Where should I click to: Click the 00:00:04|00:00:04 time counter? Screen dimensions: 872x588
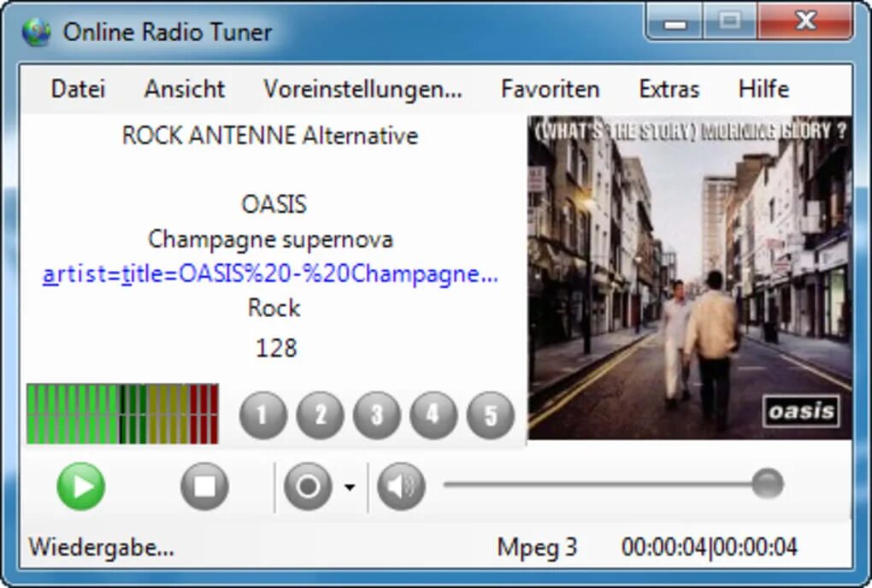pos(710,548)
